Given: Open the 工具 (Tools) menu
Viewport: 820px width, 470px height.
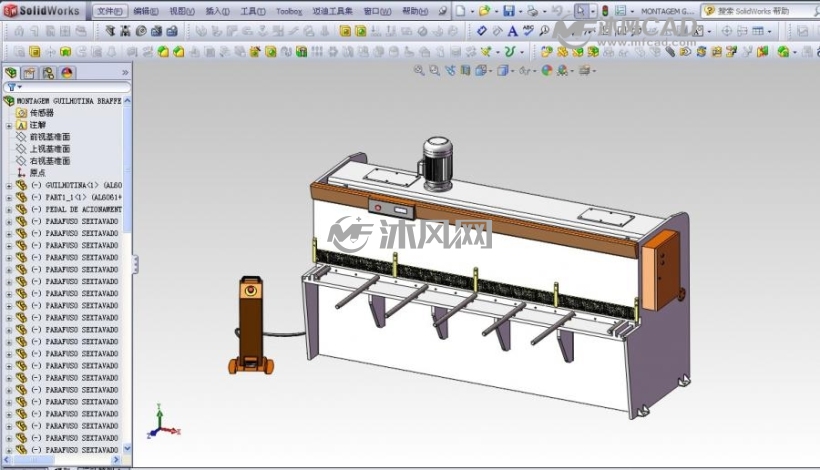Looking at the screenshot, I should [253, 11].
